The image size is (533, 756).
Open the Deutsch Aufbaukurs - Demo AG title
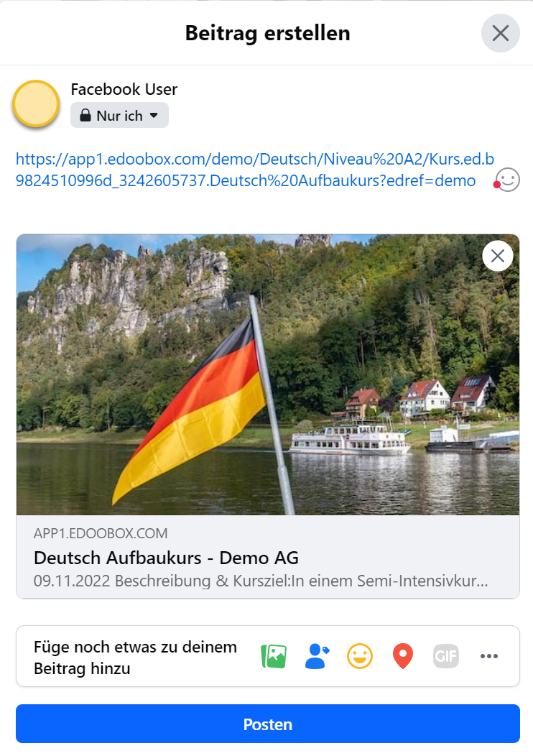(x=166, y=558)
